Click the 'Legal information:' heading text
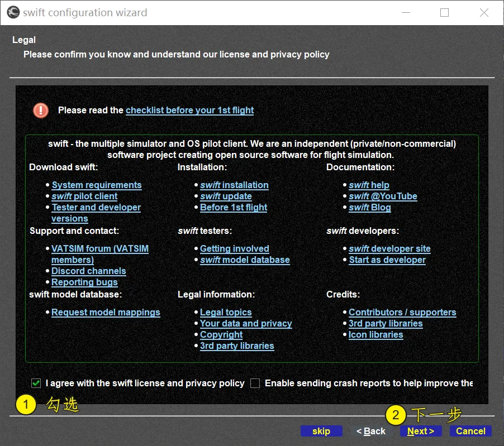 216,294
